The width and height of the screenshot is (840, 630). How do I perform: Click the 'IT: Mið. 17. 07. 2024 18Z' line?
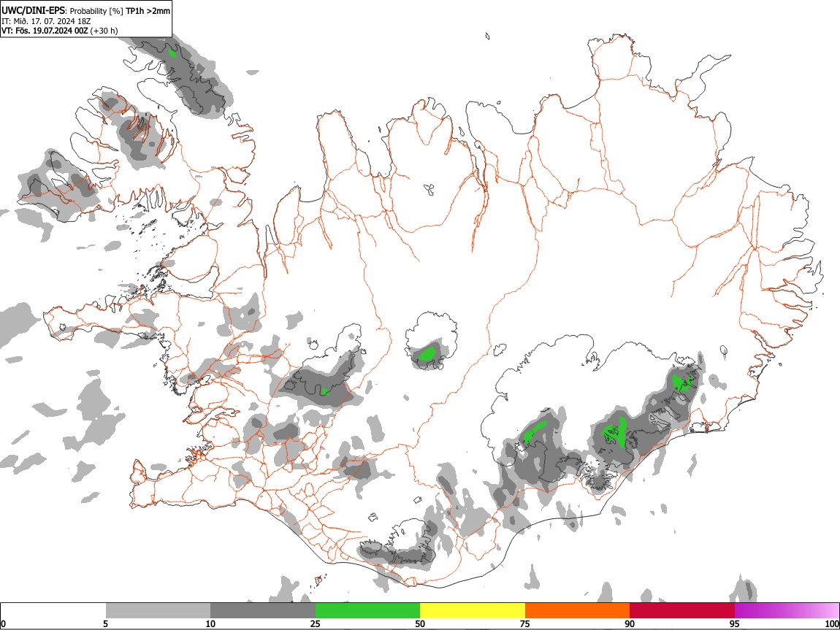(x=46, y=21)
